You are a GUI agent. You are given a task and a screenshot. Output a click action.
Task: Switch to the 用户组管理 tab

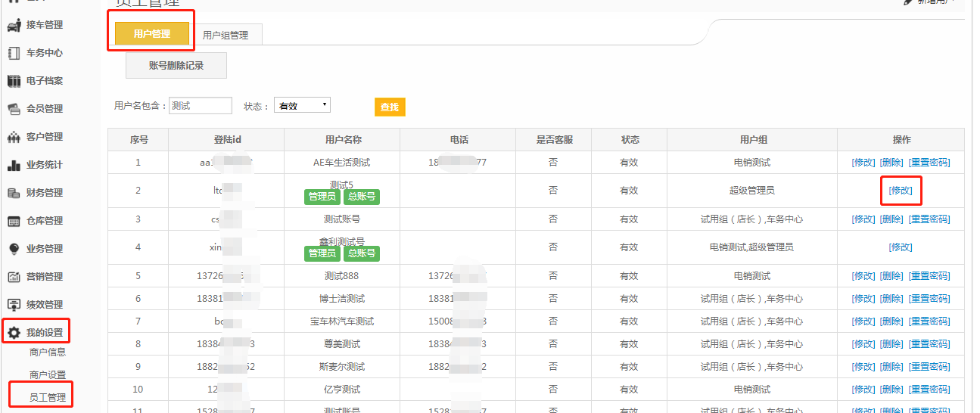[x=225, y=35]
